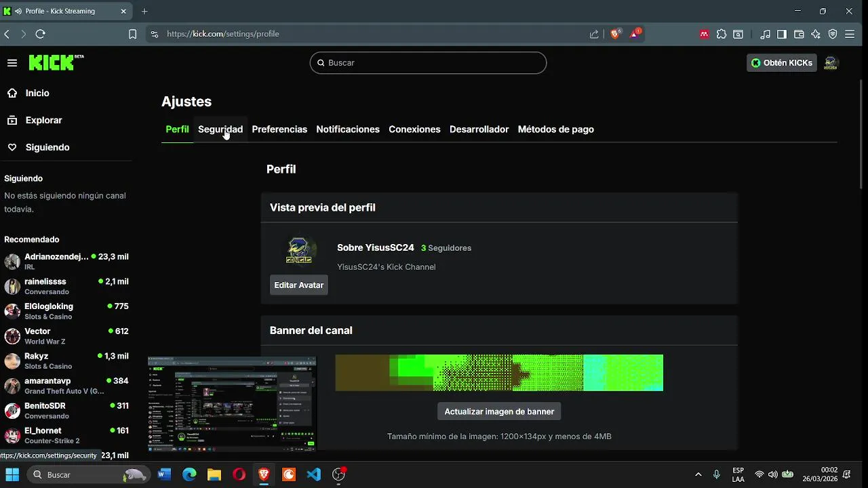Click the browser back arrow

coord(7,34)
